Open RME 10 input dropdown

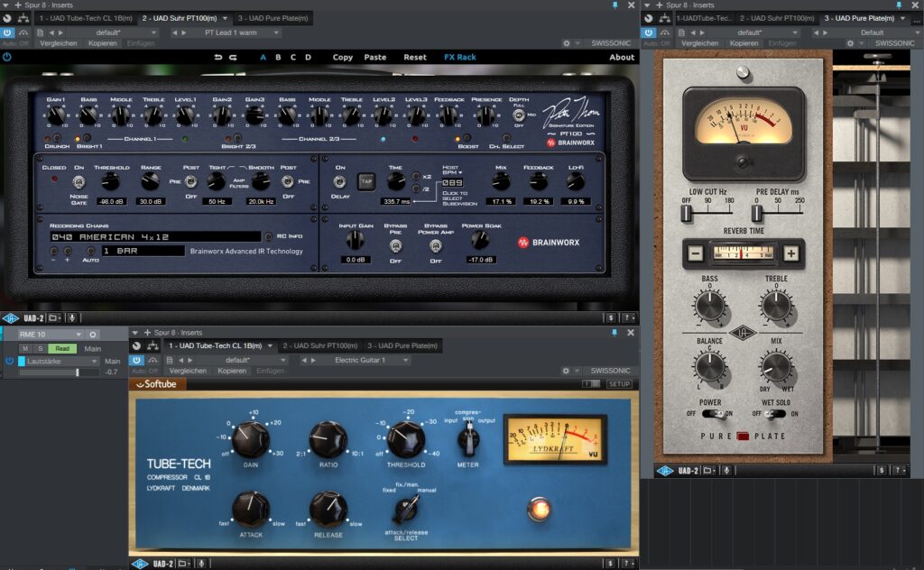tap(51, 335)
